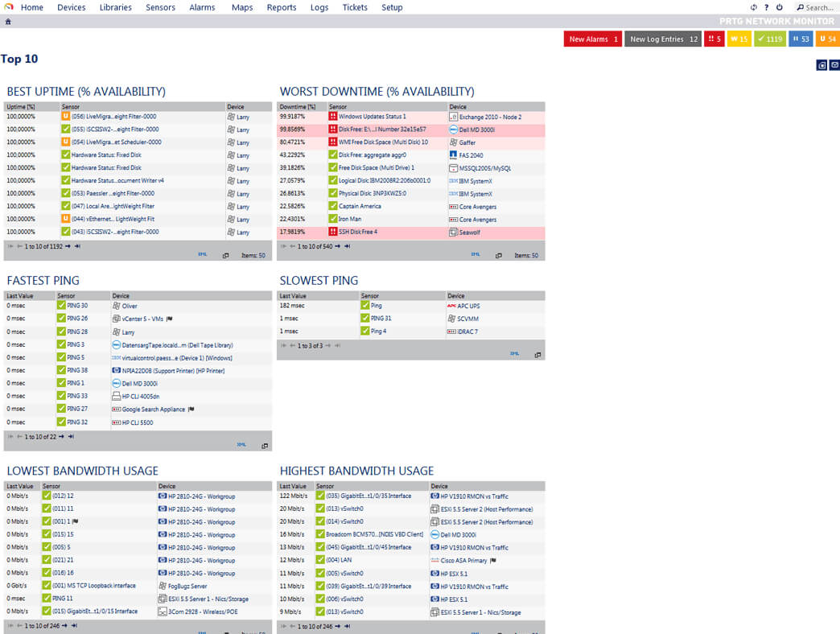Open the XML link under Worst Downtime

pos(476,254)
